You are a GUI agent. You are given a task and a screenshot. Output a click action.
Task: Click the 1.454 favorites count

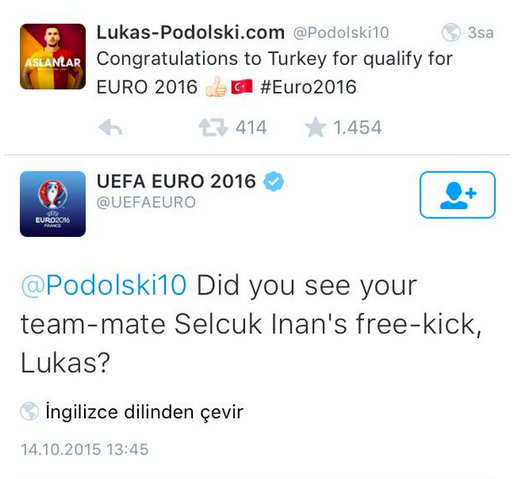pyautogui.click(x=357, y=128)
